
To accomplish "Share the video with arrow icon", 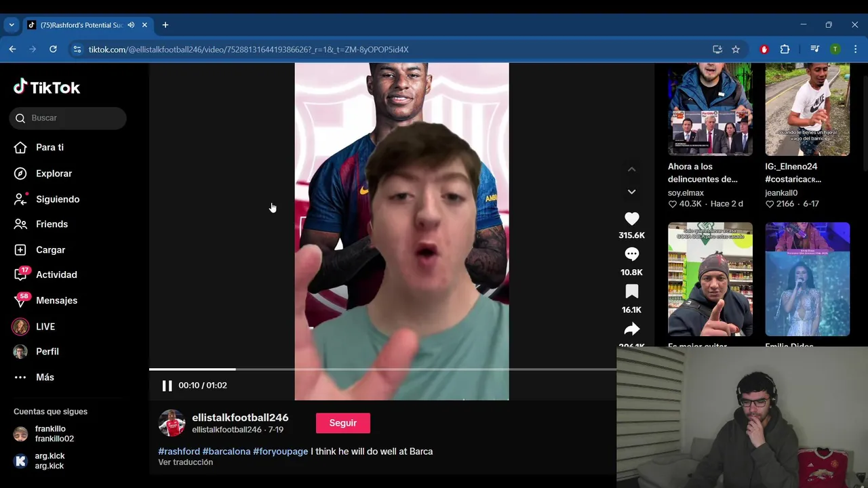I will tap(631, 329).
